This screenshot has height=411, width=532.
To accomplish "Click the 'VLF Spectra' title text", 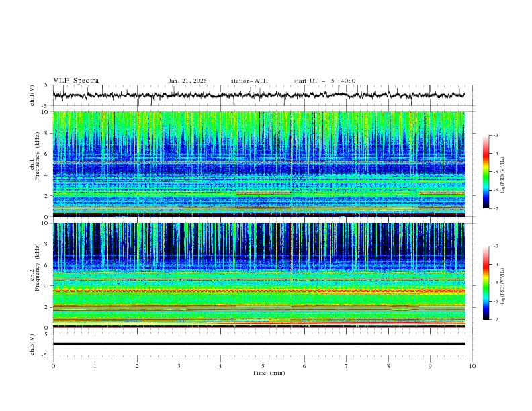I will (x=76, y=81).
